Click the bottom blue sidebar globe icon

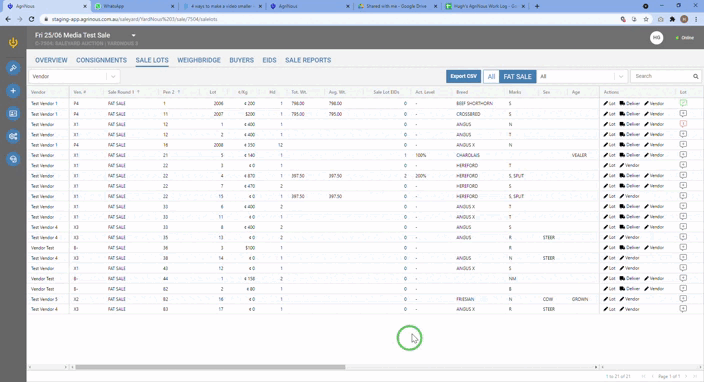click(x=13, y=159)
